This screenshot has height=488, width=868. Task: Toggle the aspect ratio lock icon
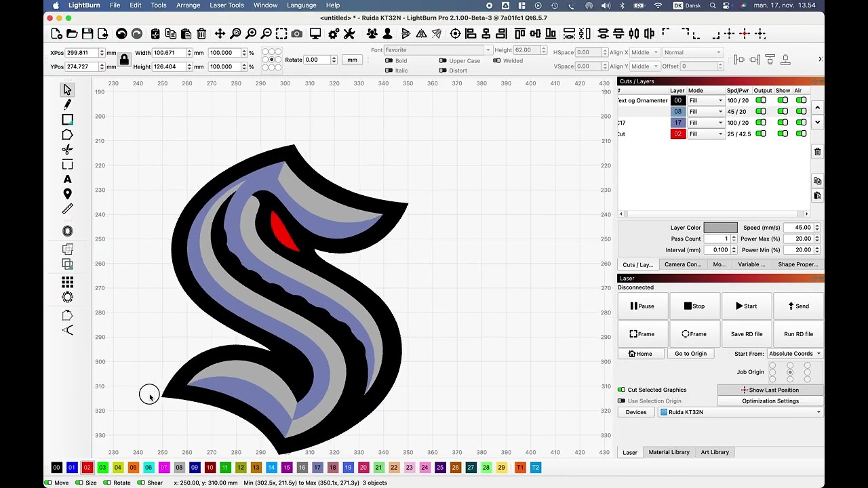pos(124,60)
